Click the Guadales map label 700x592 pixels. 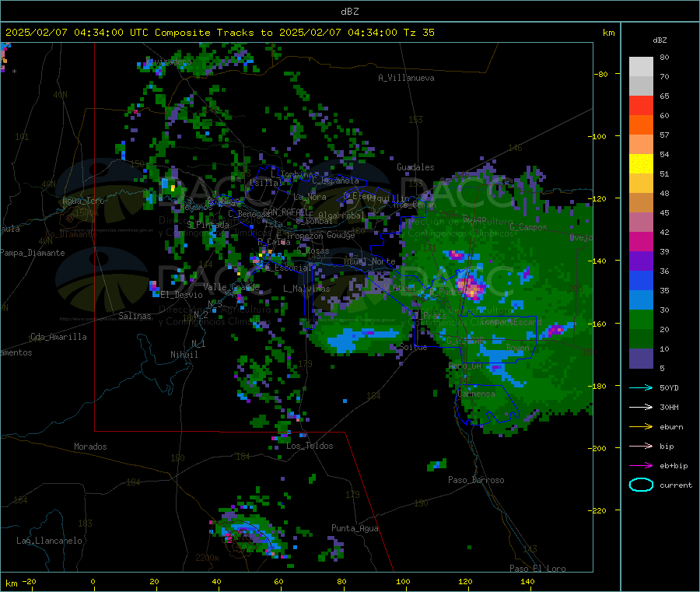[415, 167]
